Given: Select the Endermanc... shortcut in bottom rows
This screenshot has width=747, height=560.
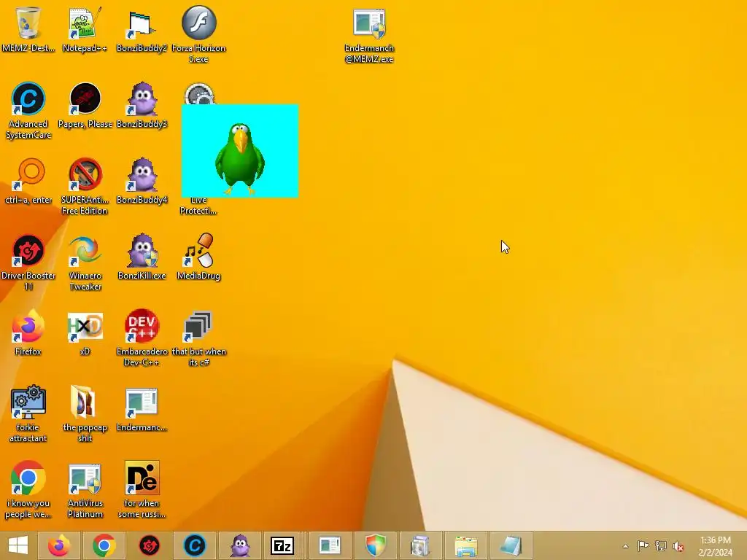Looking at the screenshot, I should 142,408.
